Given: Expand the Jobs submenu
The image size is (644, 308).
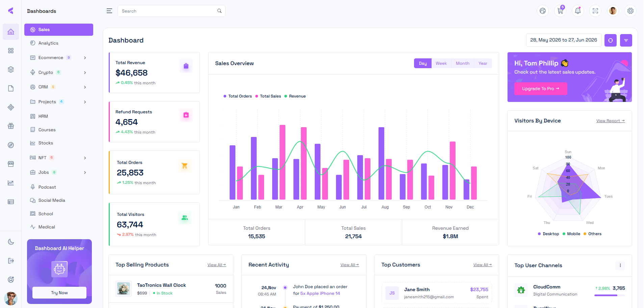Looking at the screenshot, I should click(x=59, y=172).
